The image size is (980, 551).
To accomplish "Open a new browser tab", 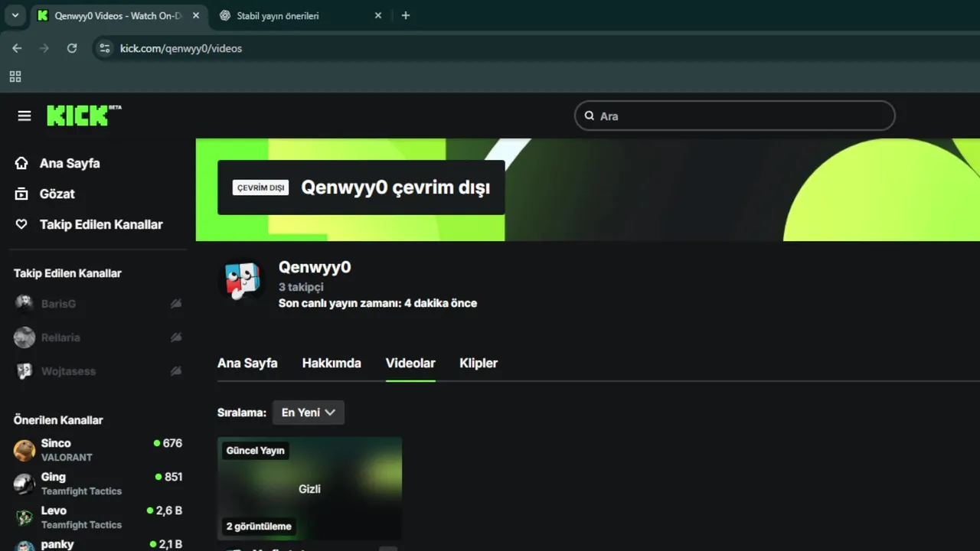I will 406,15.
